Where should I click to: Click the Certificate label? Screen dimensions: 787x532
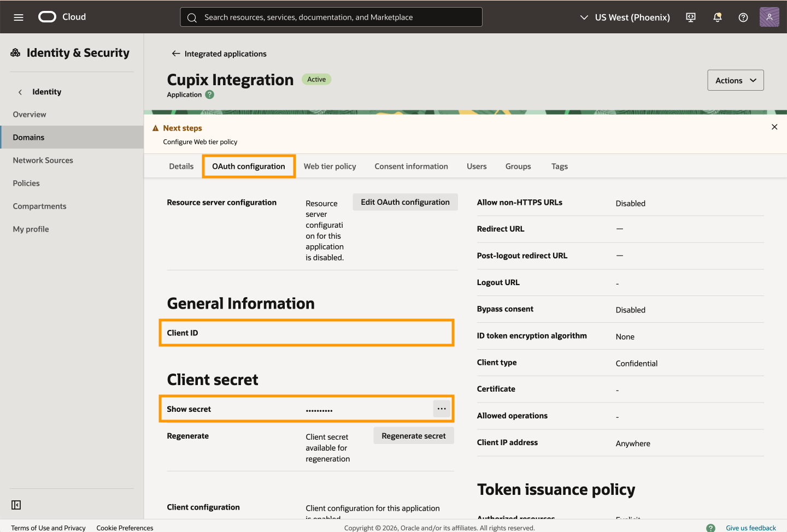coord(496,389)
